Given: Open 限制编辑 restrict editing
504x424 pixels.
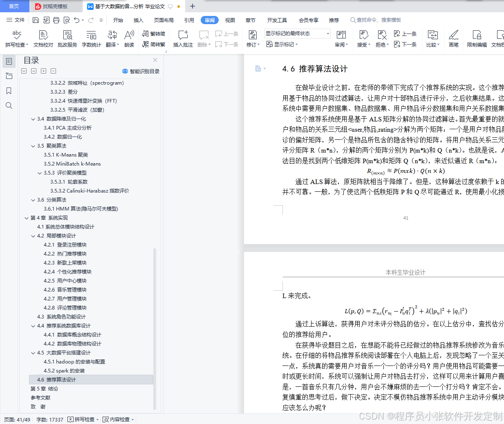Looking at the screenshot, I should coord(477,39).
